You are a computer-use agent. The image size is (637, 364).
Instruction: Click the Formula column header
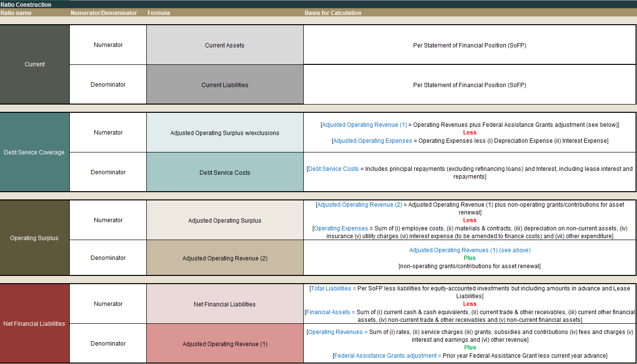pyautogui.click(x=159, y=13)
